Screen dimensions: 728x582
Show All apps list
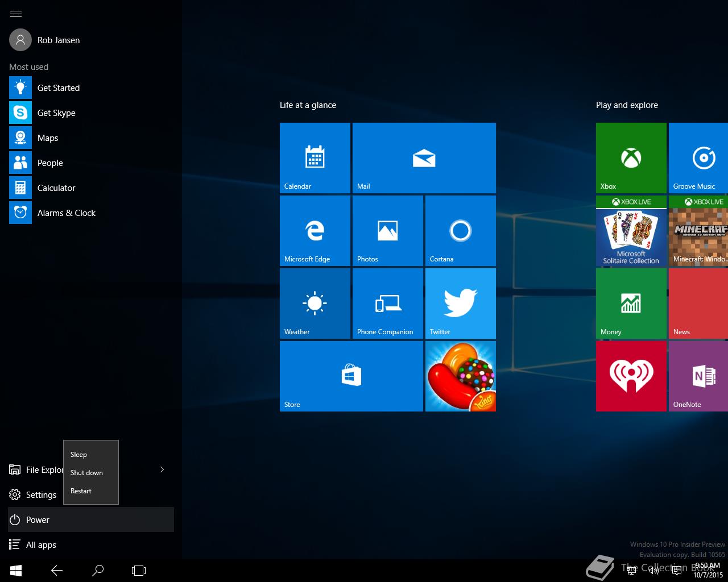tap(91, 544)
